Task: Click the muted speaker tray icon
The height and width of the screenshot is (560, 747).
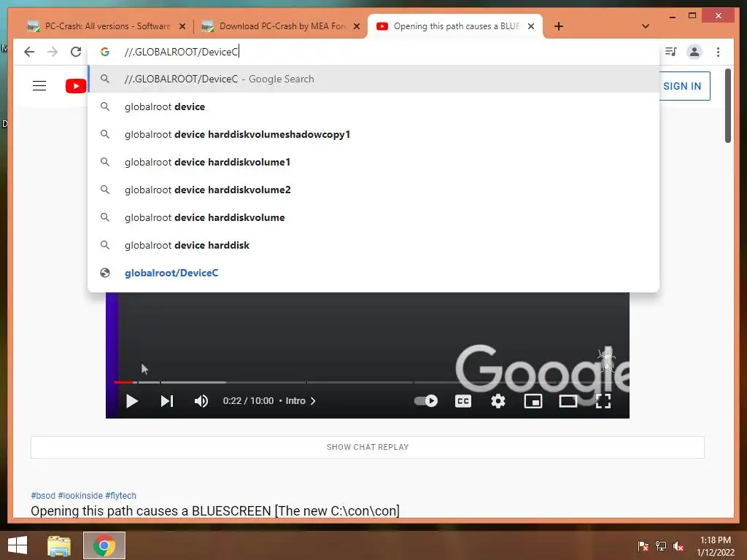Action: [x=678, y=545]
